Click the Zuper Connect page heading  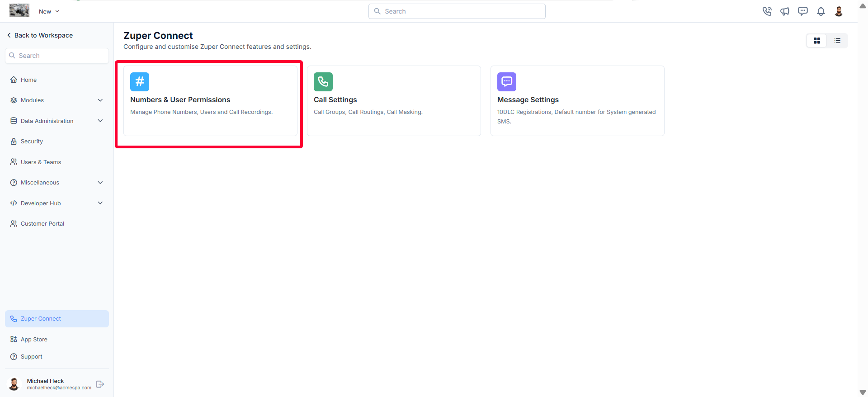click(158, 36)
